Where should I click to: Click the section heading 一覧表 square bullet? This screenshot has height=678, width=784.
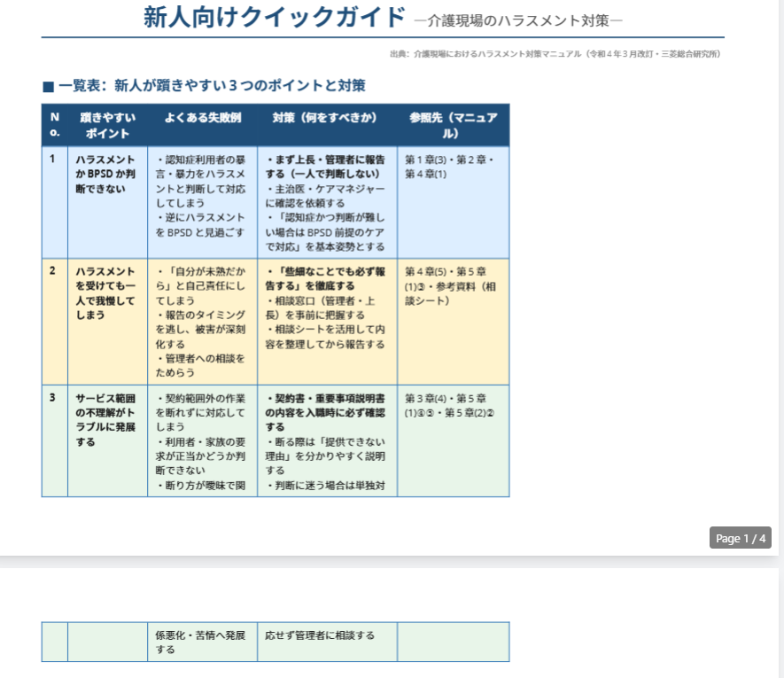click(48, 87)
